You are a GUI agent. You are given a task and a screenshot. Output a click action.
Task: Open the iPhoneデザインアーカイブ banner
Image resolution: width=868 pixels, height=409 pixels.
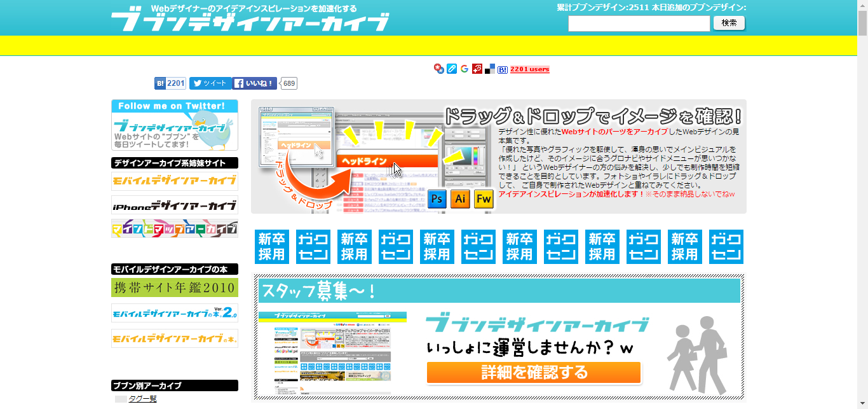[175, 205]
